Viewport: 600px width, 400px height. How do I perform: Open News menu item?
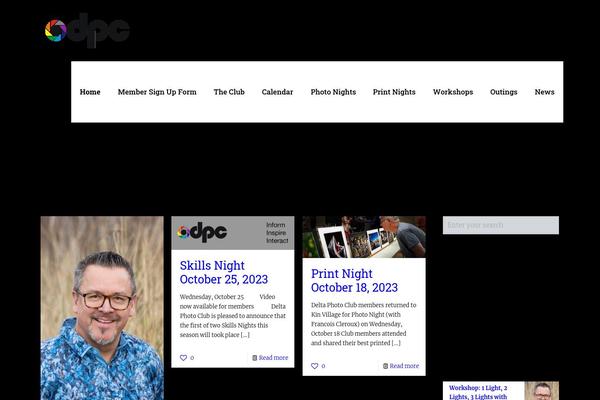click(x=545, y=92)
